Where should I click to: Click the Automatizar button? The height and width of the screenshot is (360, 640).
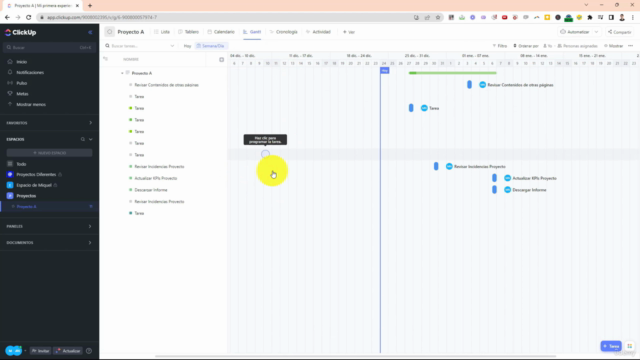(x=575, y=32)
